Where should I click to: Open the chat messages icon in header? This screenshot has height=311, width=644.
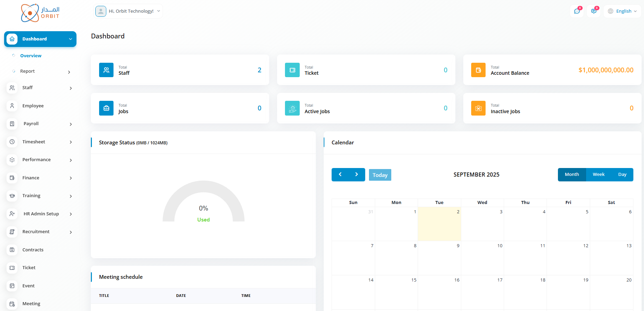click(577, 11)
